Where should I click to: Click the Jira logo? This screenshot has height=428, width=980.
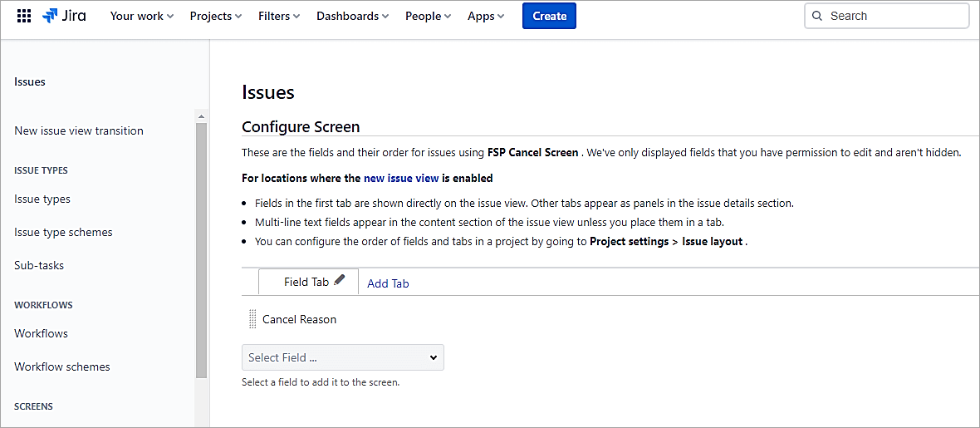[x=65, y=16]
